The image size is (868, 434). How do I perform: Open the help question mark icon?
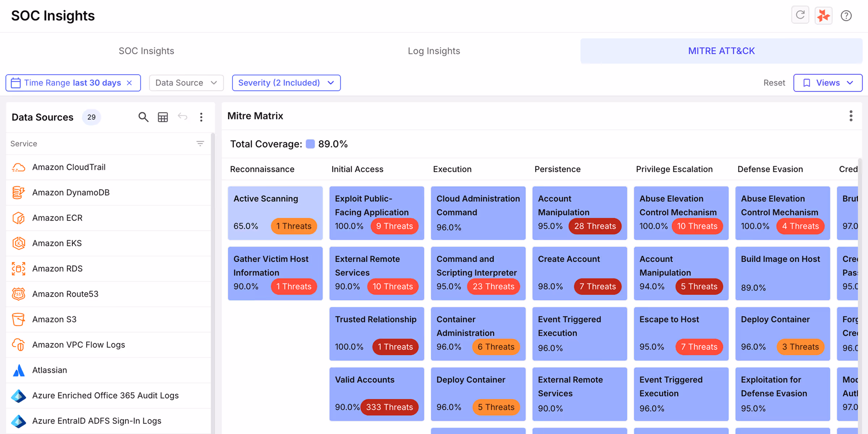pyautogui.click(x=846, y=16)
